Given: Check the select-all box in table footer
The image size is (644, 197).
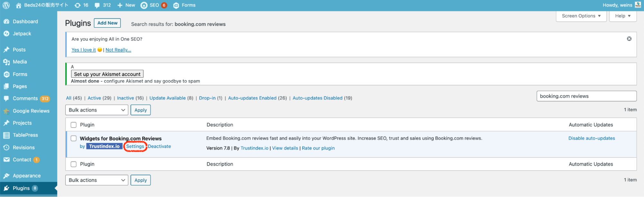Looking at the screenshot, I should (x=73, y=164).
